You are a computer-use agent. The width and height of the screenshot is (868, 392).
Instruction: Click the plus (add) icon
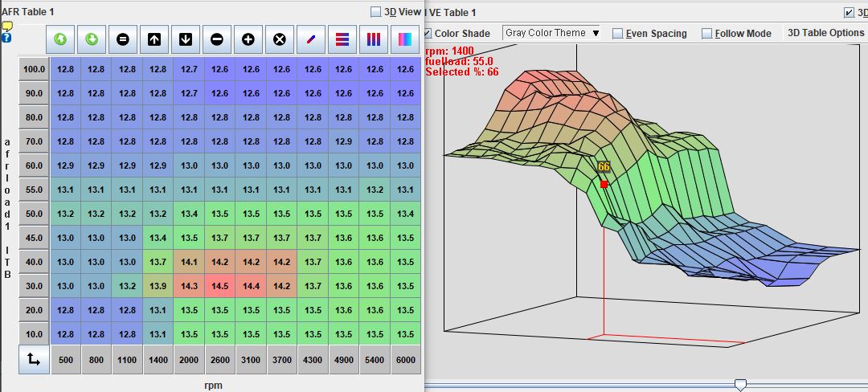pyautogui.click(x=248, y=39)
